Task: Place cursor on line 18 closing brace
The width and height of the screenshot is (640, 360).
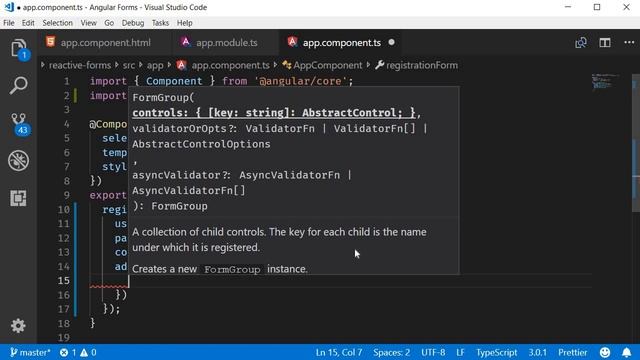Action: click(93, 323)
